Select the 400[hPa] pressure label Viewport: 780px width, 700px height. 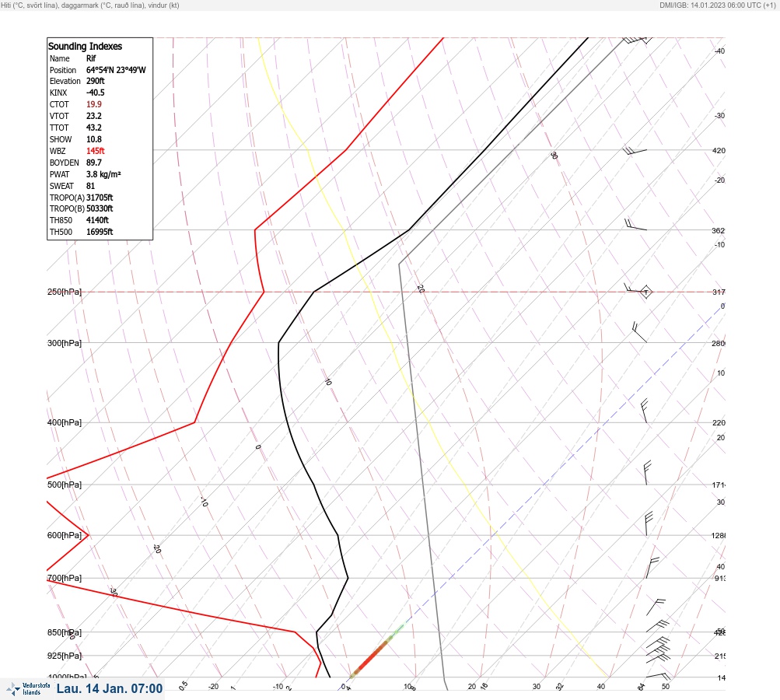click(65, 422)
